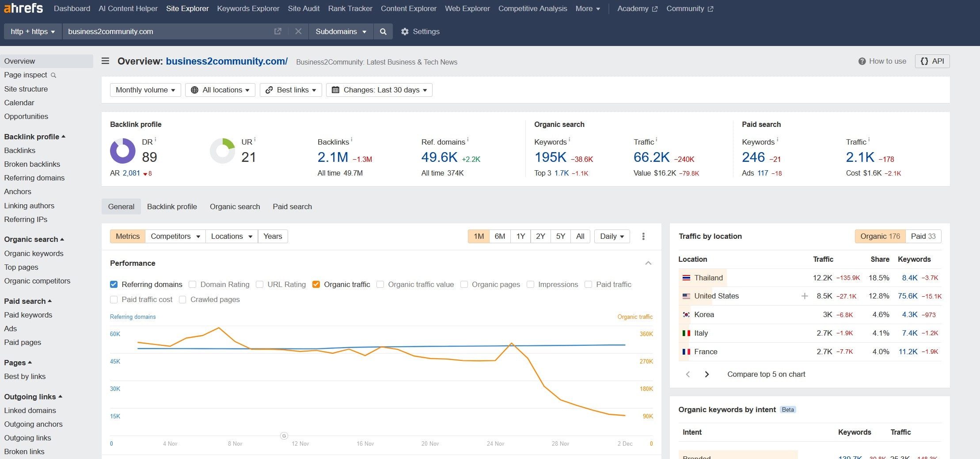Click the URL input field
980x459 pixels.
point(168,31)
